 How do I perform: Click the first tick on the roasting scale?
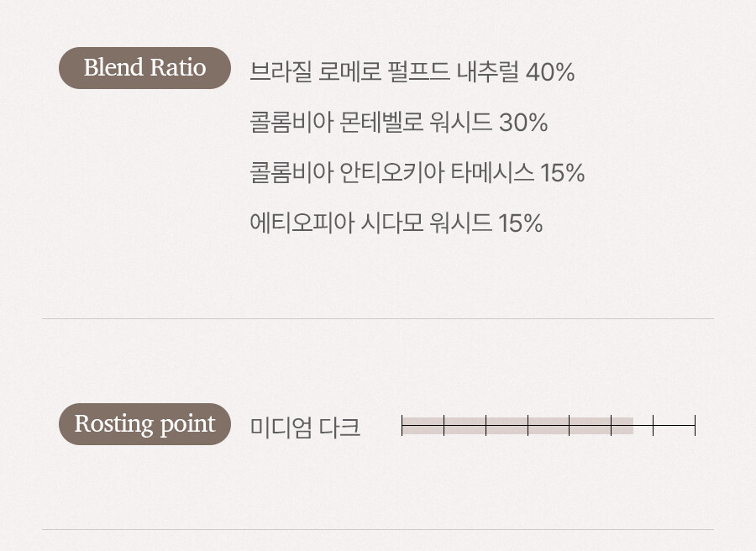(402, 426)
